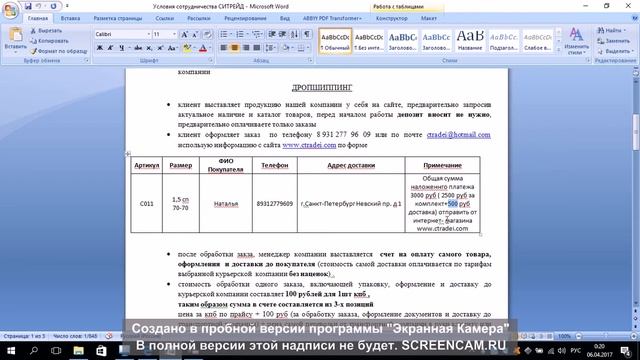Align text left

tap(224, 48)
